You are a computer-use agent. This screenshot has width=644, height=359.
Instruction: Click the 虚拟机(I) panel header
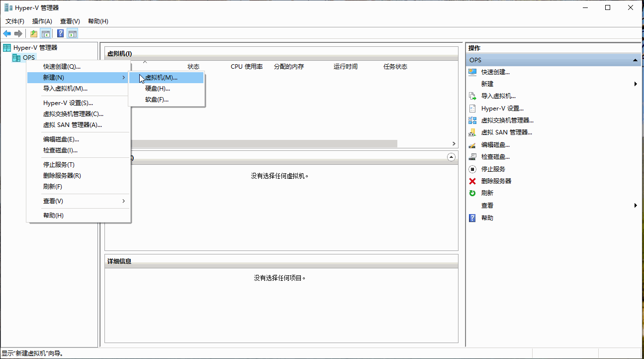281,53
